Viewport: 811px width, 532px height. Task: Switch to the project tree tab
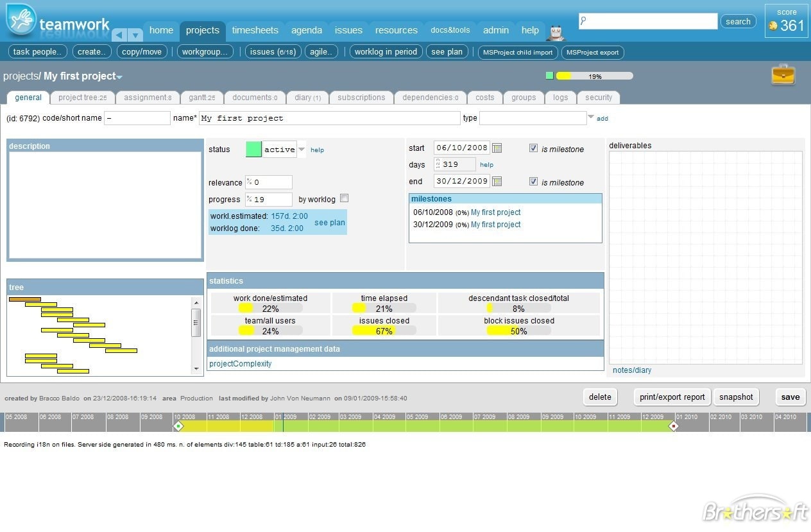(x=83, y=98)
